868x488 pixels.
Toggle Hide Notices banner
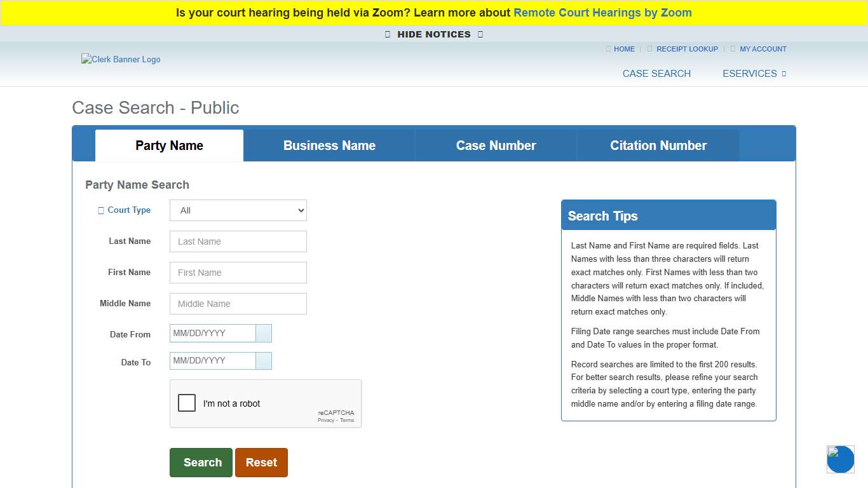(433, 34)
